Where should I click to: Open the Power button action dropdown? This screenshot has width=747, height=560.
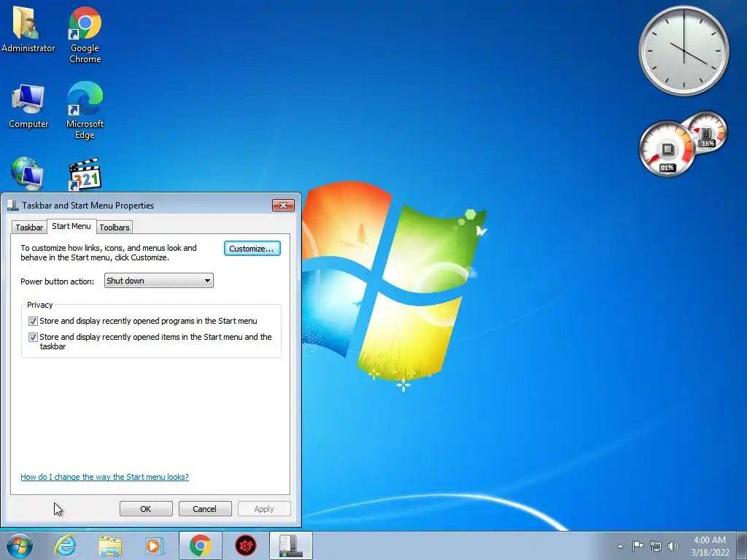158,281
